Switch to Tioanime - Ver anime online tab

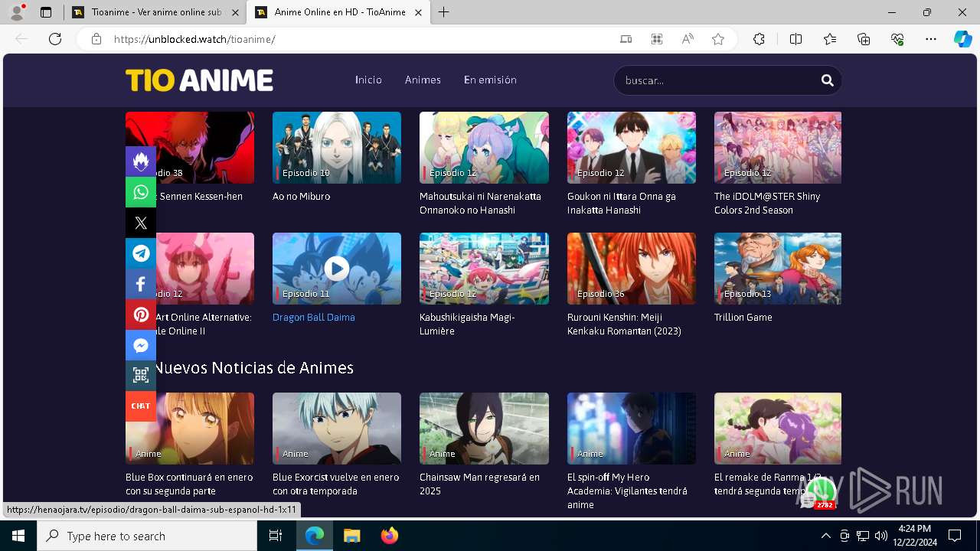(156, 12)
